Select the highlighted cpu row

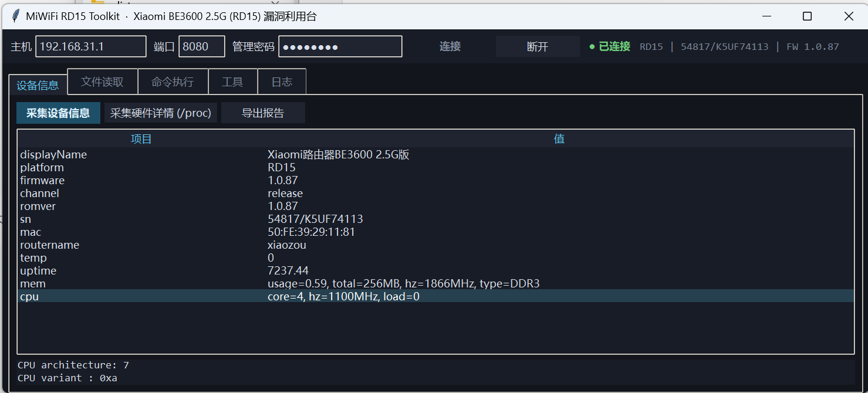436,296
